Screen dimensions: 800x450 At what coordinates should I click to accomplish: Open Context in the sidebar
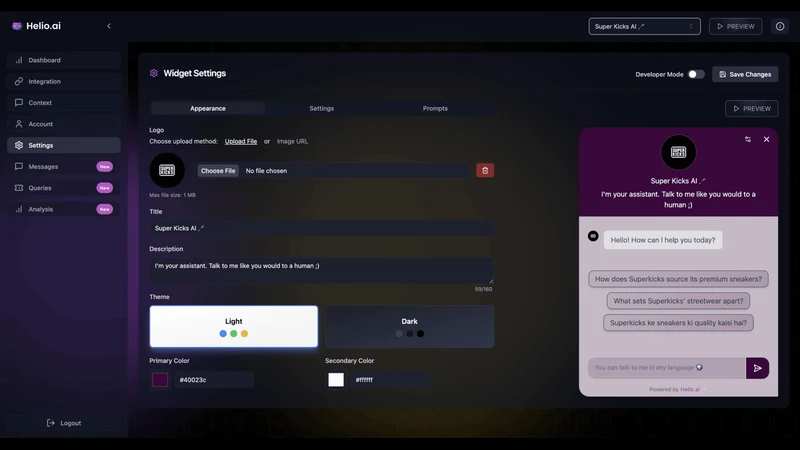tap(64, 103)
